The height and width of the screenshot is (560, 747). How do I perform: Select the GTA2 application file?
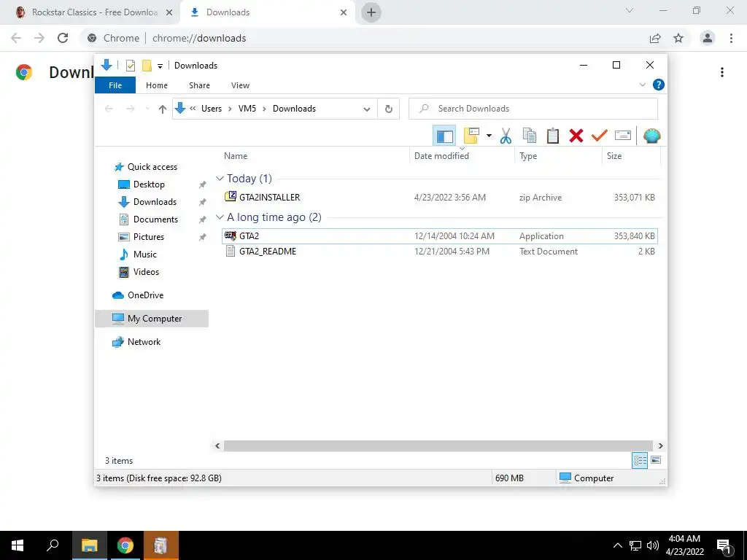440,236
